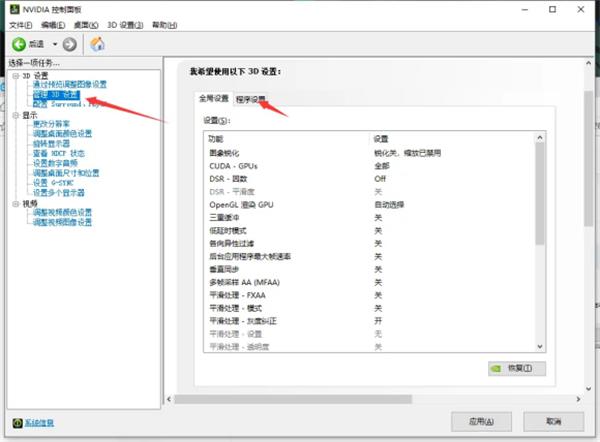
Task: Open the 系统信息 link
Action: coord(39,423)
